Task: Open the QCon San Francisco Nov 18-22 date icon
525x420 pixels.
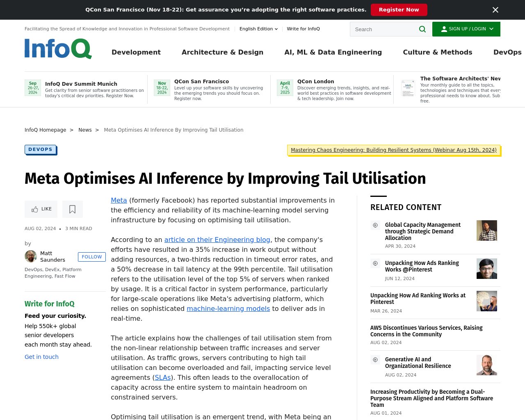Action: [x=162, y=88]
